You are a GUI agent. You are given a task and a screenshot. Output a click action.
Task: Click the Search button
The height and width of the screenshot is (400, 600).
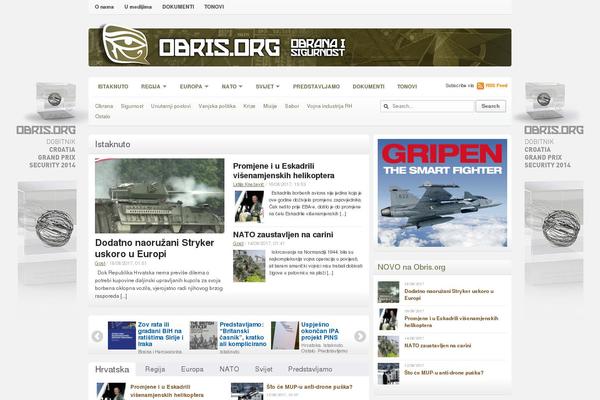[491, 106]
